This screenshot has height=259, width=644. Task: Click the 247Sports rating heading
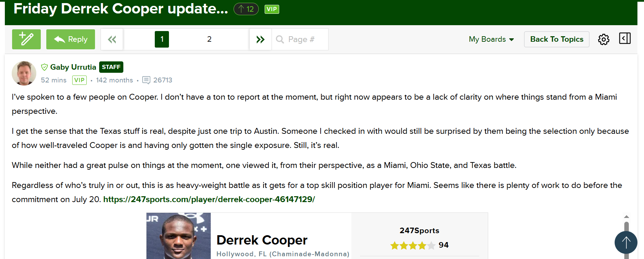point(419,230)
